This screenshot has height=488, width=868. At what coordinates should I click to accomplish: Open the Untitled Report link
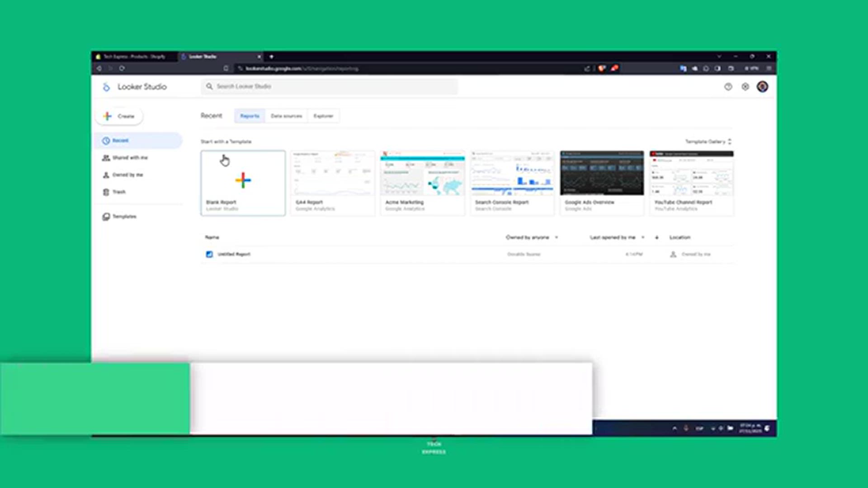[x=234, y=254]
